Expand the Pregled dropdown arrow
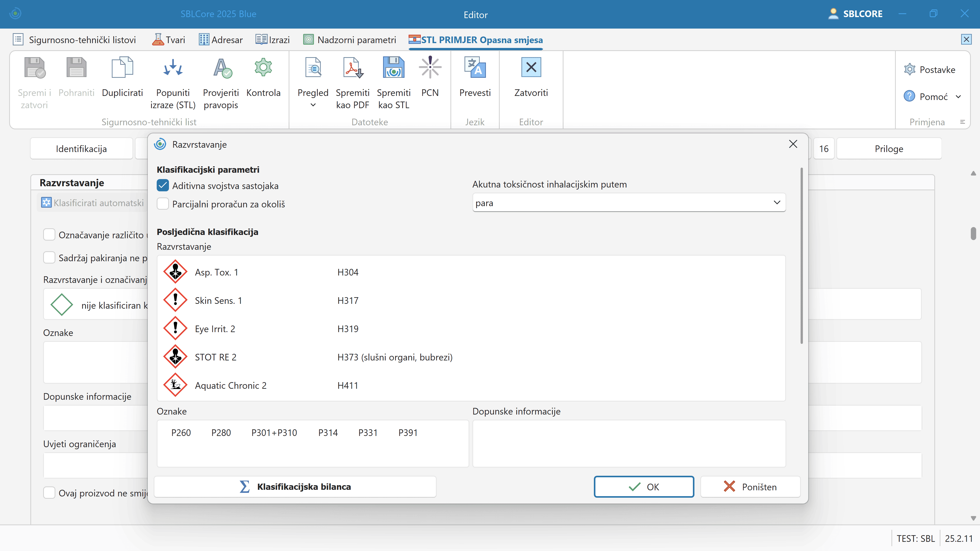This screenshot has width=980, height=551. click(x=313, y=105)
